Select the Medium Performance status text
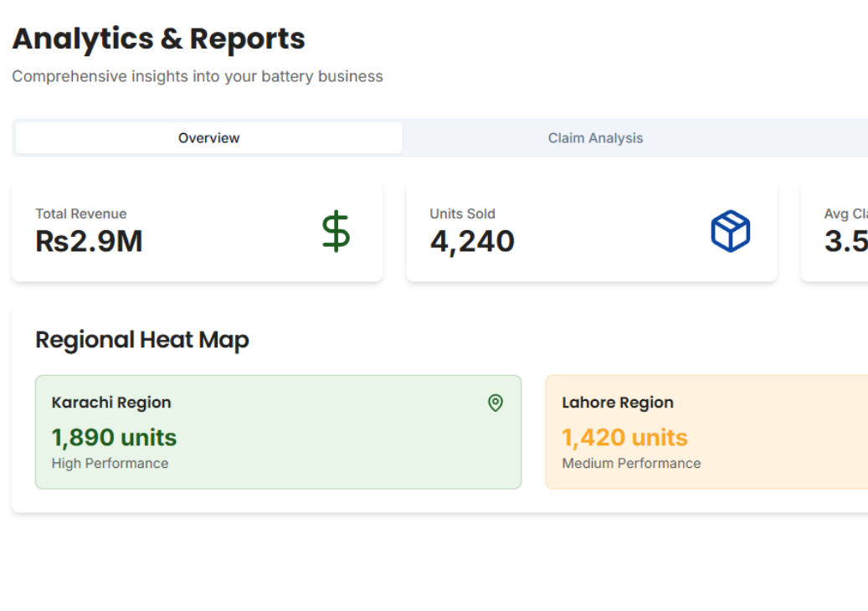 click(631, 464)
